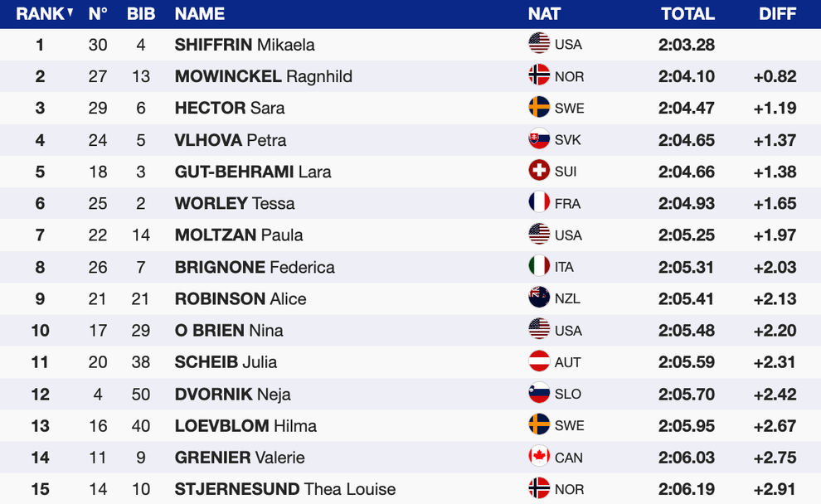Click the USA flag beside Shiffrin
The image size is (821, 504).
coord(539,44)
